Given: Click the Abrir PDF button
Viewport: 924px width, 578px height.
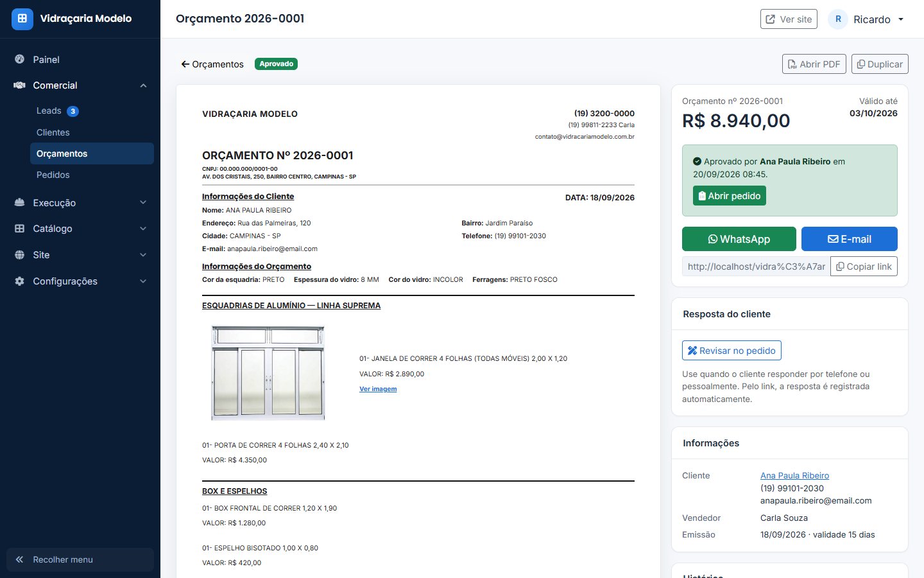Looking at the screenshot, I should (x=814, y=64).
